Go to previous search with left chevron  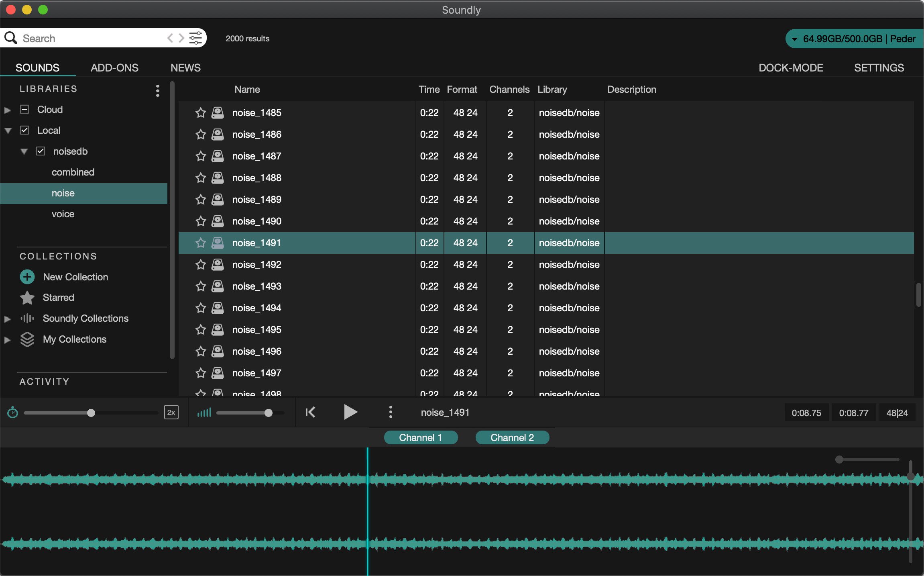pos(170,38)
